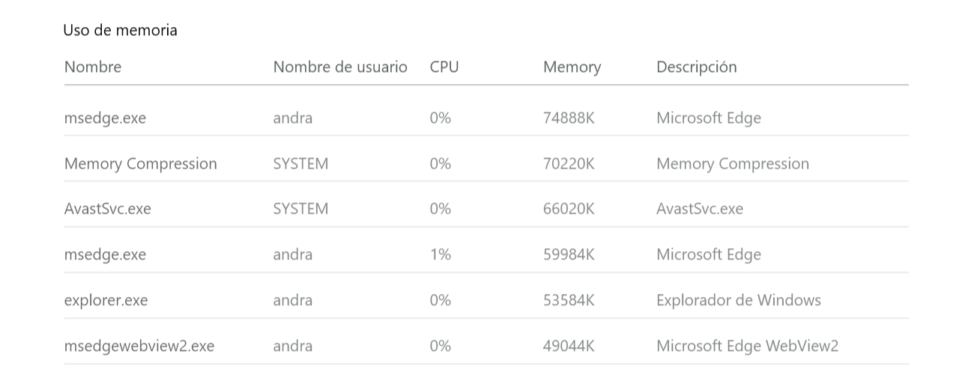Select the AvastSvc.exe process name
Image resolution: width=980 pixels, height=372 pixels.
[x=108, y=208]
